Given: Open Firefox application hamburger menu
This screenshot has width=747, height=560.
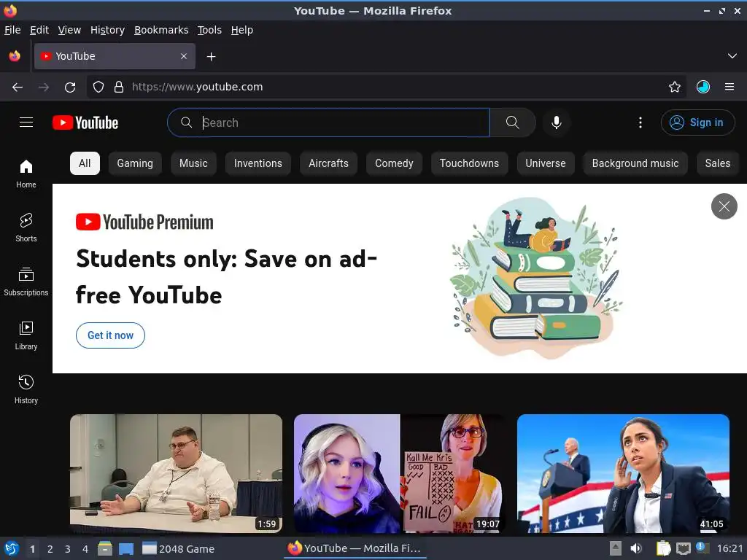Looking at the screenshot, I should 729,87.
